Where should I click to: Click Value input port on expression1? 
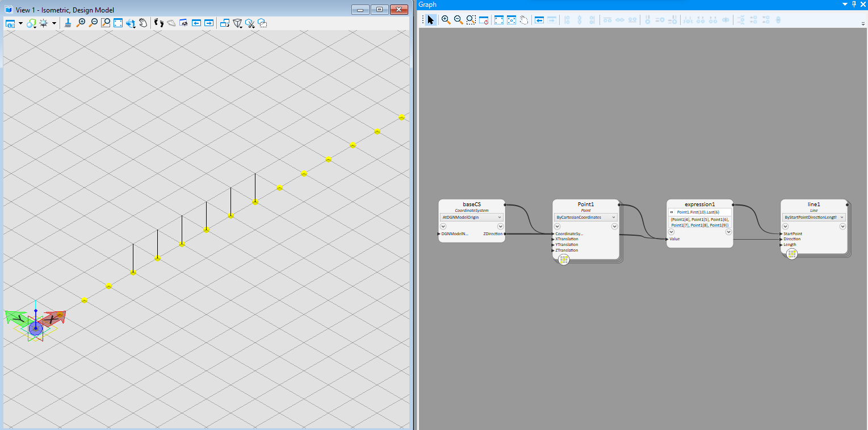pos(667,239)
